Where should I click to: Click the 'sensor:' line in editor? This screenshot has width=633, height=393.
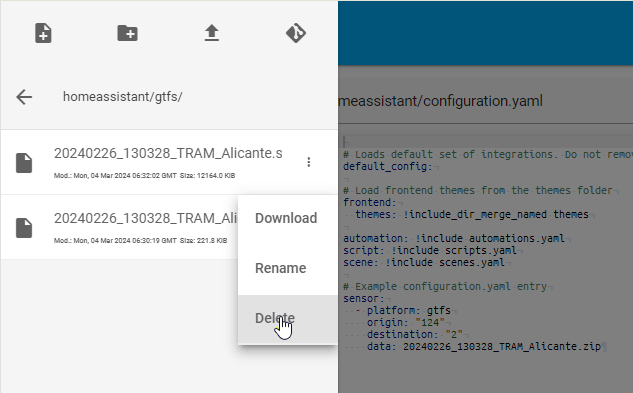click(364, 298)
